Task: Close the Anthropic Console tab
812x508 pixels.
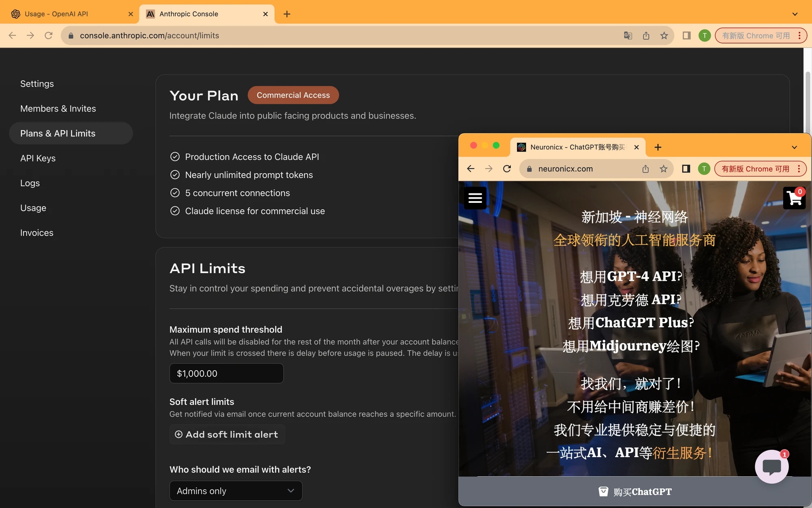Action: (x=266, y=14)
